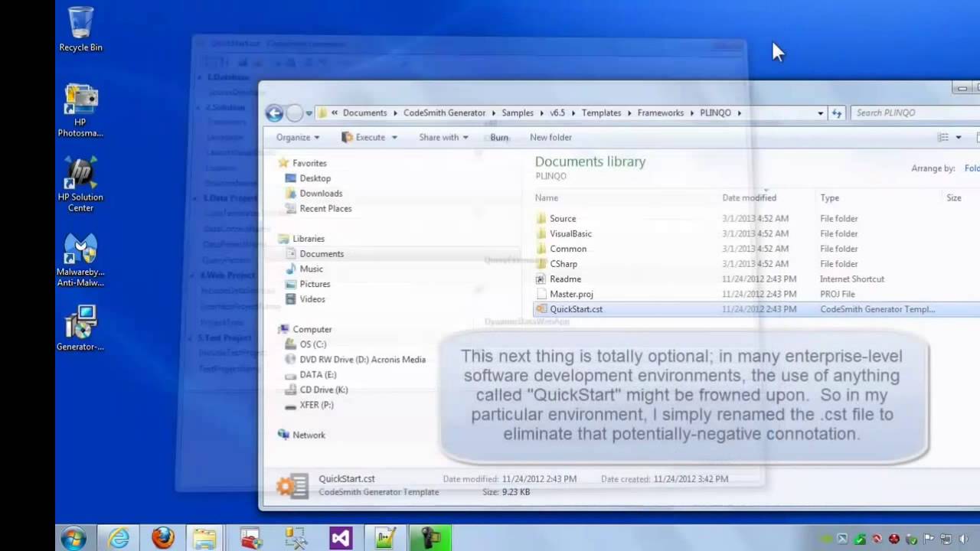980x551 pixels.
Task: Open the Recycle Bin desktop icon
Action: pos(80,29)
